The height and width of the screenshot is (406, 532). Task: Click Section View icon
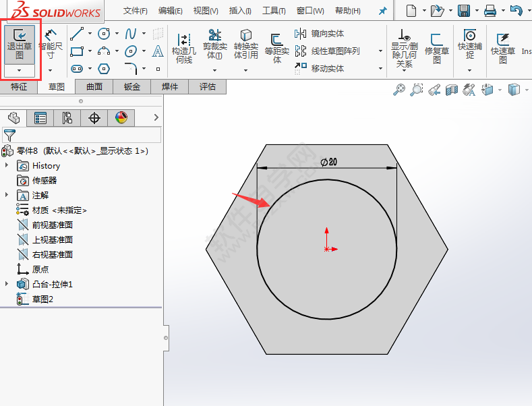point(452,90)
